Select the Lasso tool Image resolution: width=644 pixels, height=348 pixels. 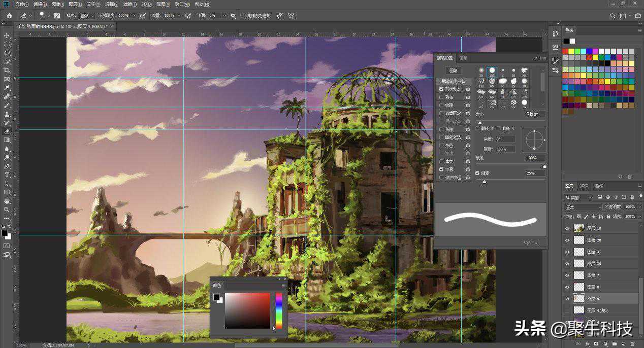pyautogui.click(x=7, y=53)
